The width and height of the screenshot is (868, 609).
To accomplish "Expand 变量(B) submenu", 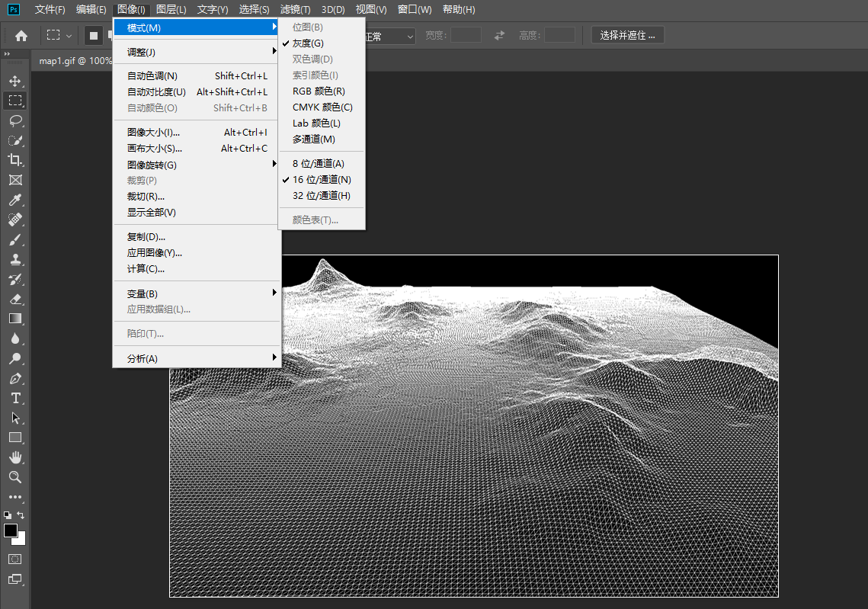I will coord(197,294).
